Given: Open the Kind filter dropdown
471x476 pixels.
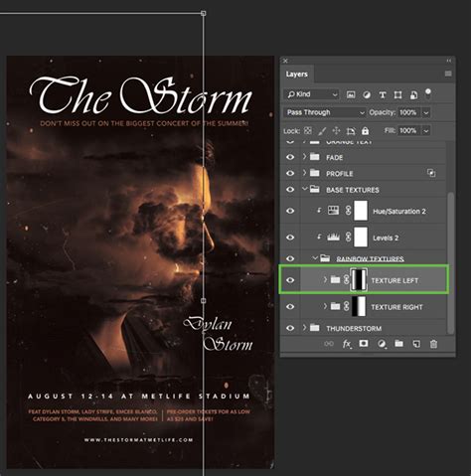Looking at the screenshot, I should click(311, 94).
